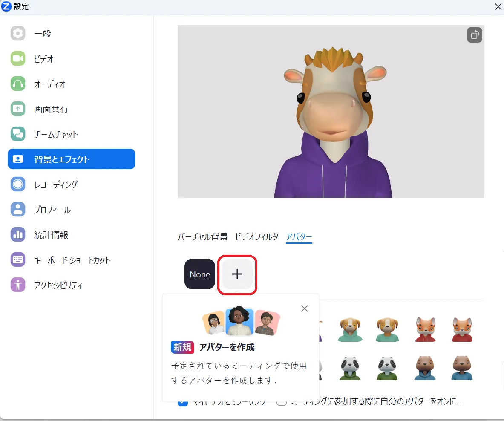This screenshot has width=504, height=421.
Task: Open the 一般 (General) settings
Action: (43, 34)
